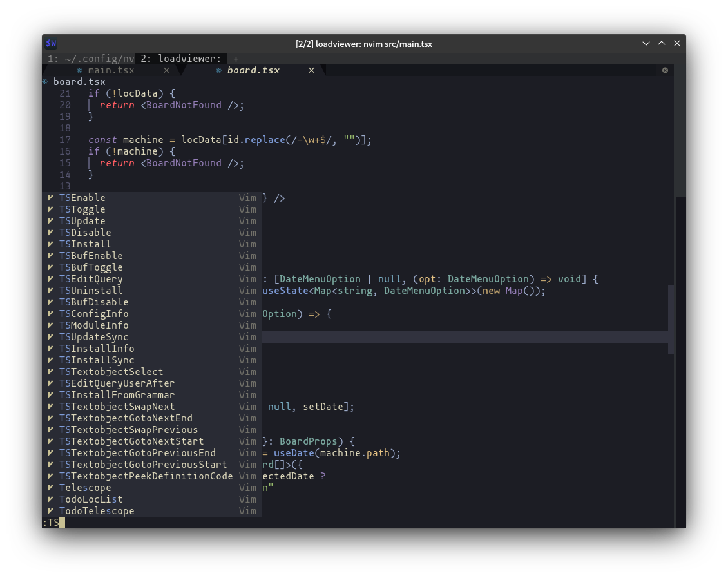This screenshot has width=728, height=578.
Task: Click the board.tsx winbar filename
Action: pos(79,82)
